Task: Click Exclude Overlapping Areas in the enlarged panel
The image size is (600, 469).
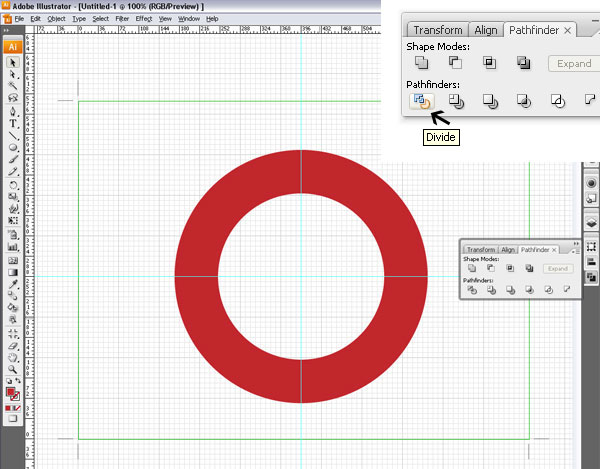Action: (523, 62)
